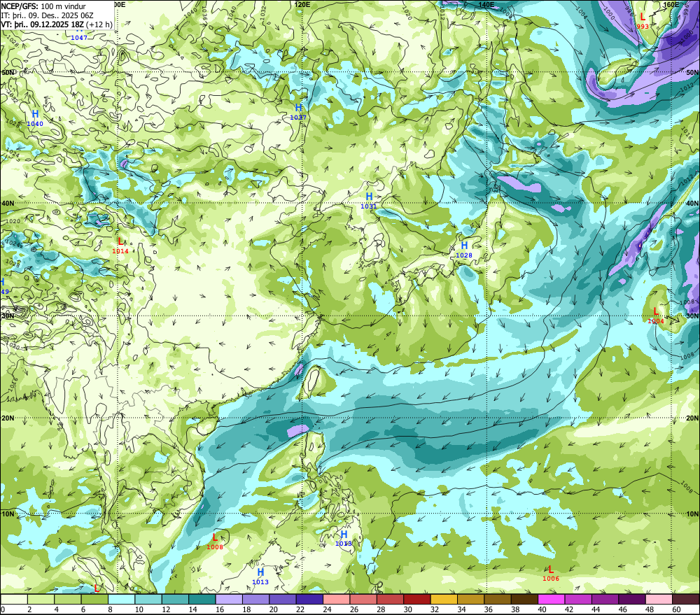Click the dark brown 38–40 legend swatch

point(524,599)
